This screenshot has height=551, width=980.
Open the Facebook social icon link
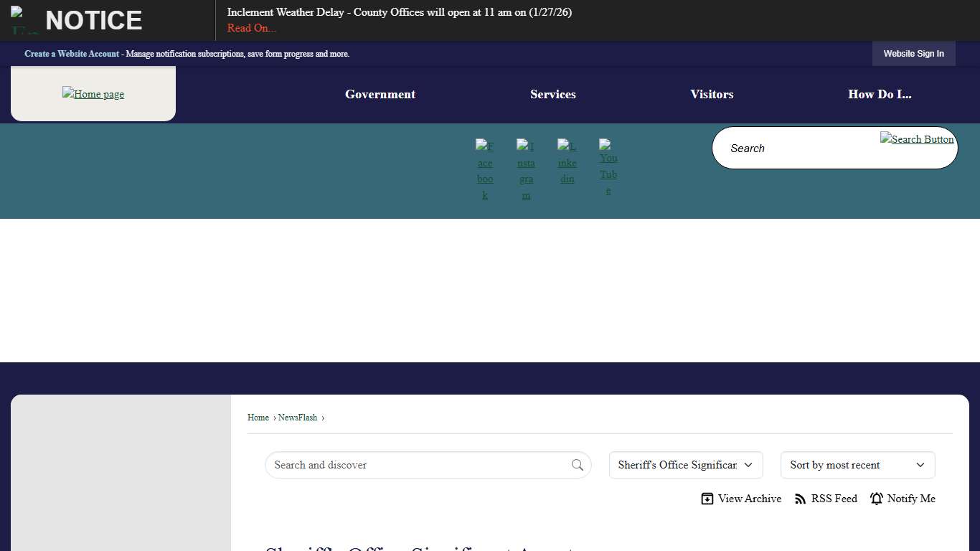point(485,171)
